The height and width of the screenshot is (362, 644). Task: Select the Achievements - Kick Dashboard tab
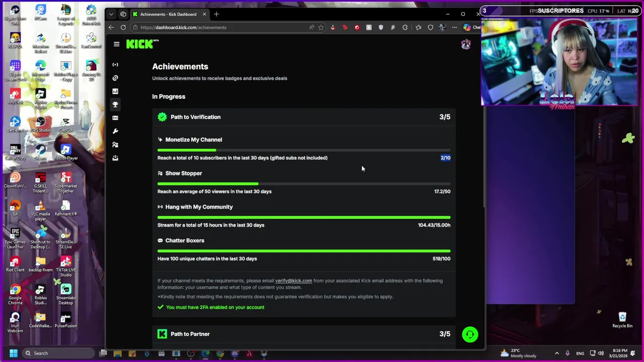click(169, 14)
